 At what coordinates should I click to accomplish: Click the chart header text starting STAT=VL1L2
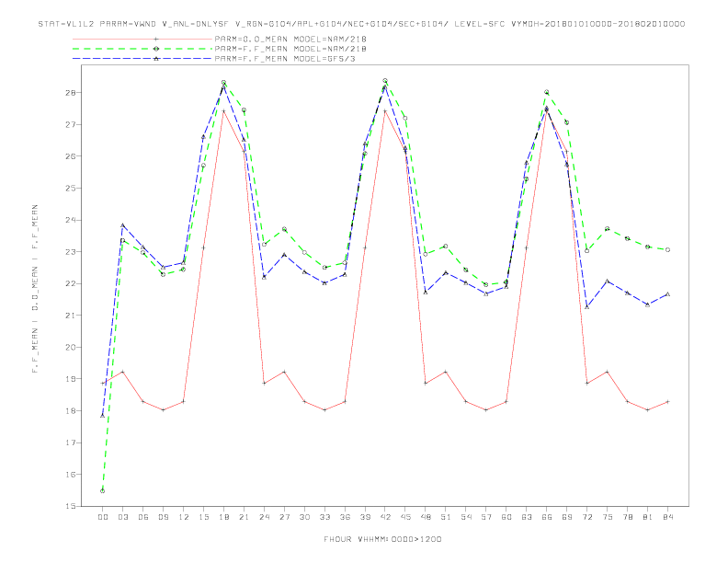361,24
